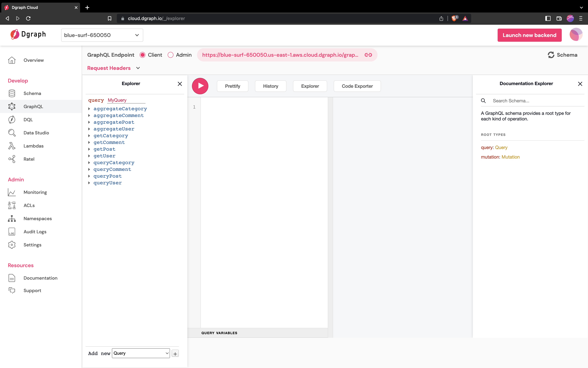Screen dimensions: 588x368
Task: Open Audit Logs menu item
Action: click(35, 232)
